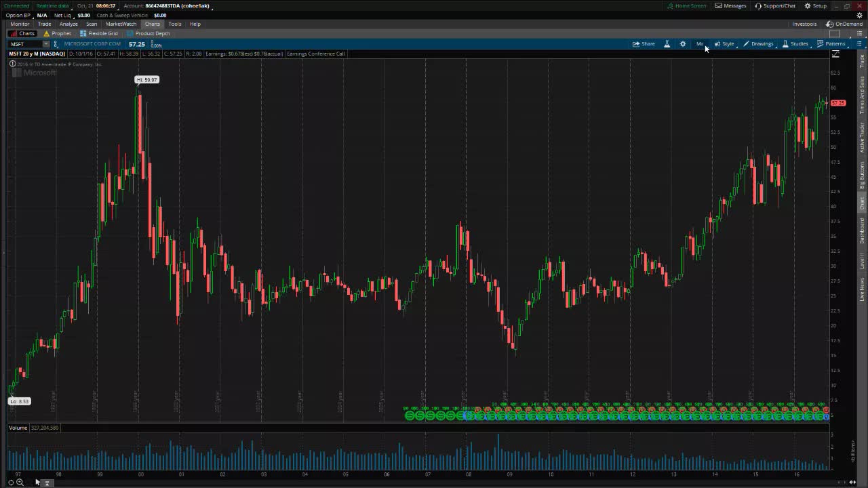The height and width of the screenshot is (488, 868).
Task: Open the Product Depth sub-tab
Action: [149, 33]
